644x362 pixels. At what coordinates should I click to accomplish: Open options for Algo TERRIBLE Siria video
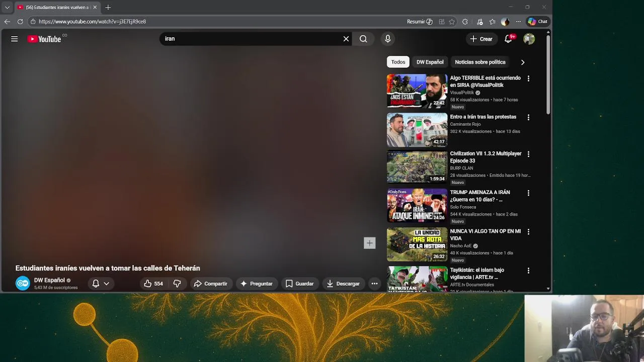tap(528, 78)
